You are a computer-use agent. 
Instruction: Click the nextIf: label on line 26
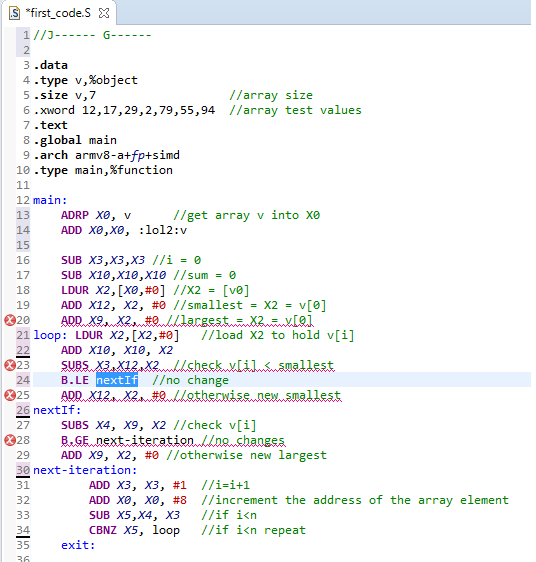point(57,410)
